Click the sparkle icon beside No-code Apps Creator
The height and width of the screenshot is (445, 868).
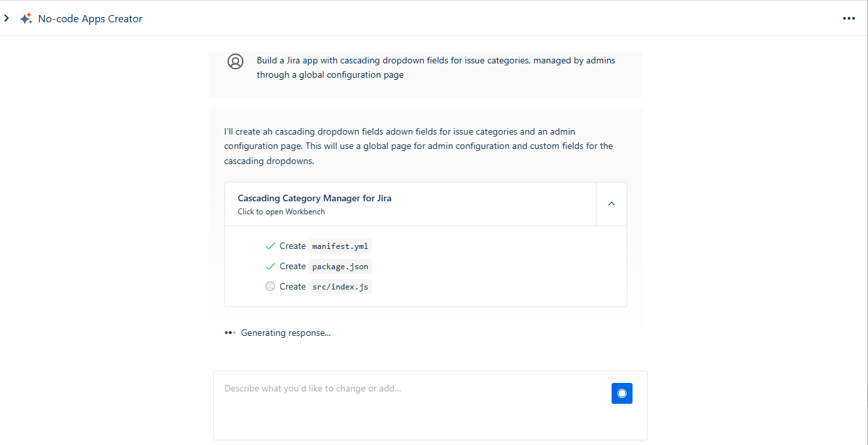click(26, 19)
